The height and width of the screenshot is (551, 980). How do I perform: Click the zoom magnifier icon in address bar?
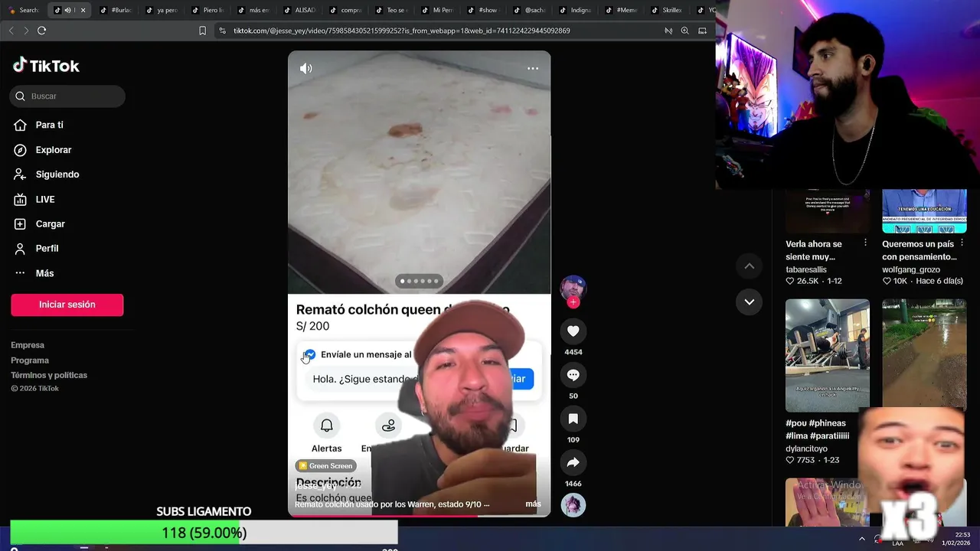pyautogui.click(x=684, y=31)
